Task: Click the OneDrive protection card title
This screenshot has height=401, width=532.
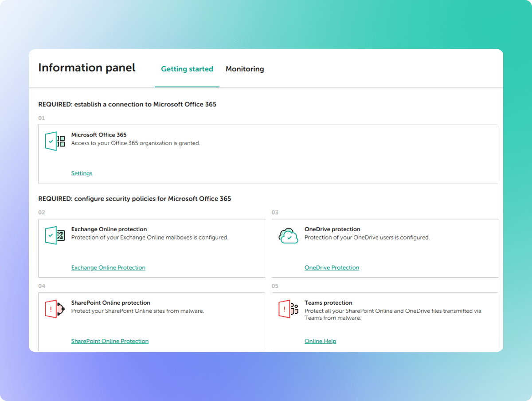Action: pos(332,229)
